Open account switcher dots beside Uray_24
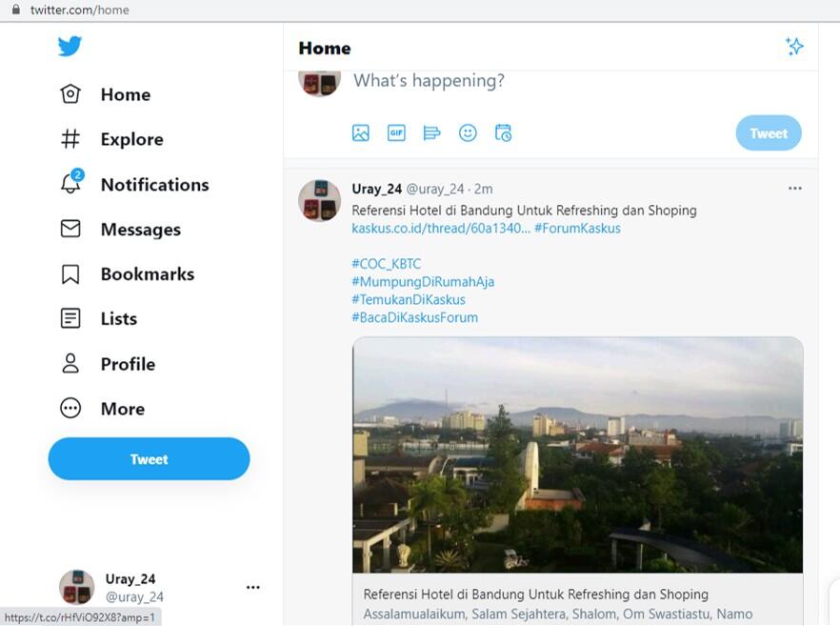This screenshot has width=840, height=626. [x=253, y=587]
